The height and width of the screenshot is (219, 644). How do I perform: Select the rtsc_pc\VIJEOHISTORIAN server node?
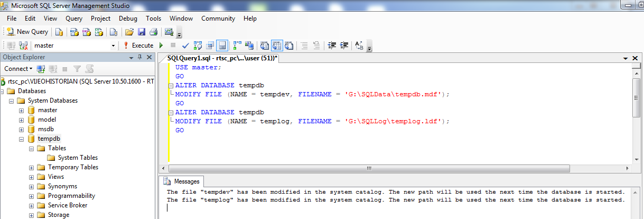coord(80,81)
